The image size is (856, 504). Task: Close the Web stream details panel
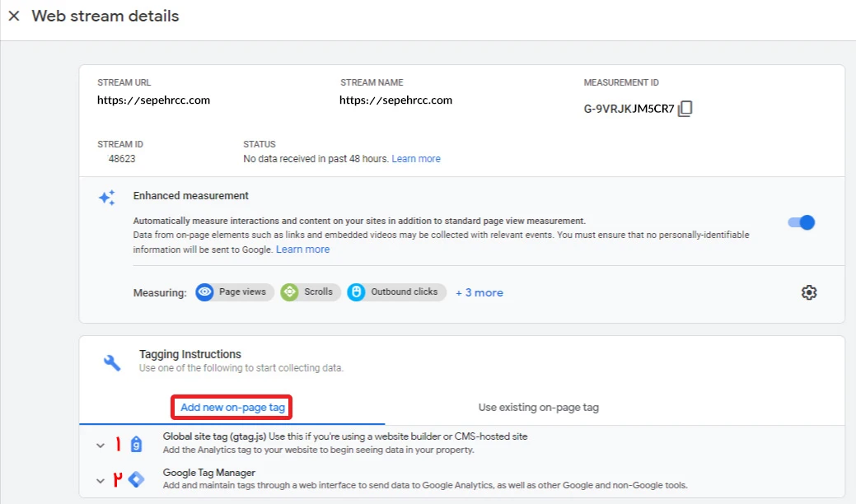tap(14, 16)
